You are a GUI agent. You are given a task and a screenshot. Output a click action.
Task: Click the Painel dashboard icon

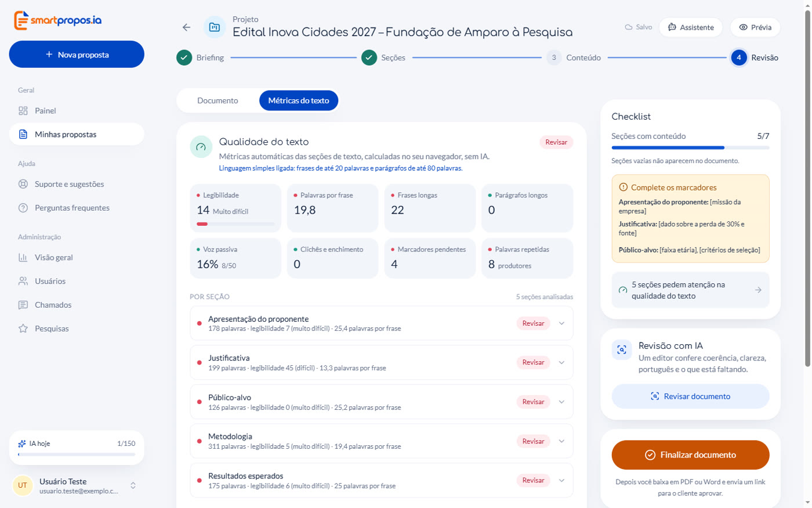[23, 111]
